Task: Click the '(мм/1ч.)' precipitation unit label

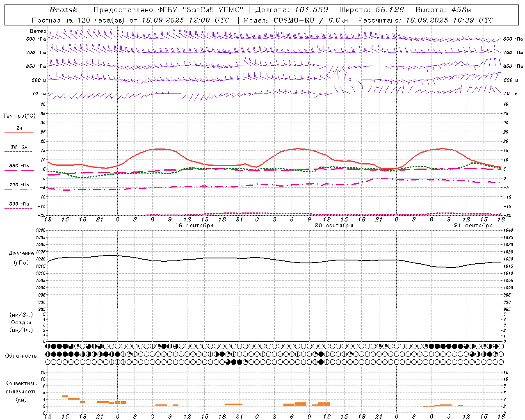Action: 21,330
